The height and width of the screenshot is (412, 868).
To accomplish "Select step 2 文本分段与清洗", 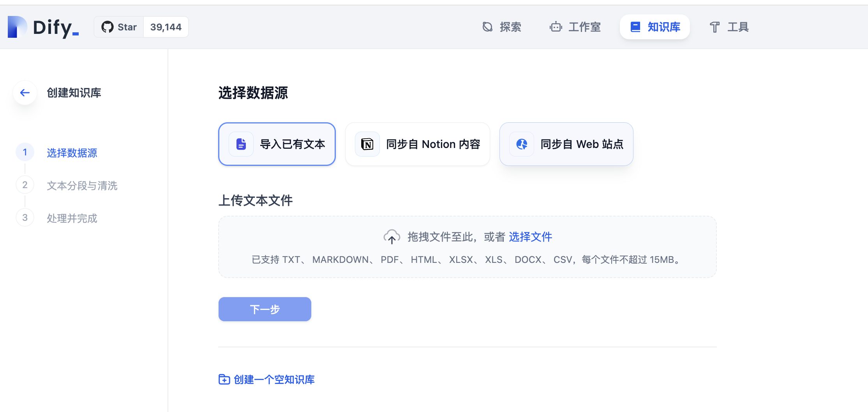I will [82, 186].
